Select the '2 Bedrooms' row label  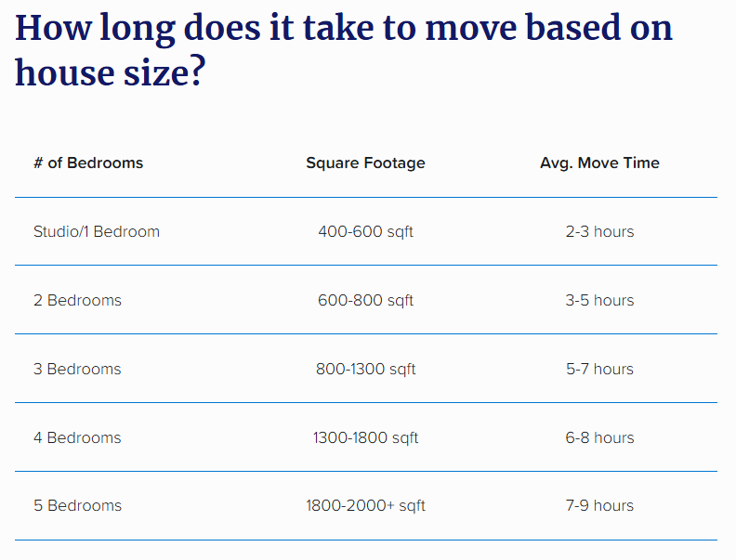click(77, 300)
